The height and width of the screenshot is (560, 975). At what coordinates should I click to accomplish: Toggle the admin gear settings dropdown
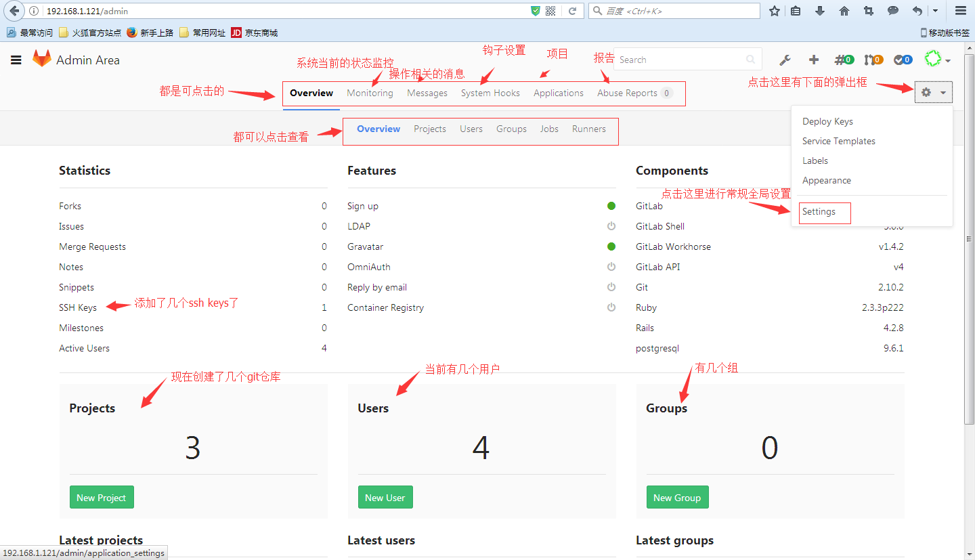tap(933, 92)
